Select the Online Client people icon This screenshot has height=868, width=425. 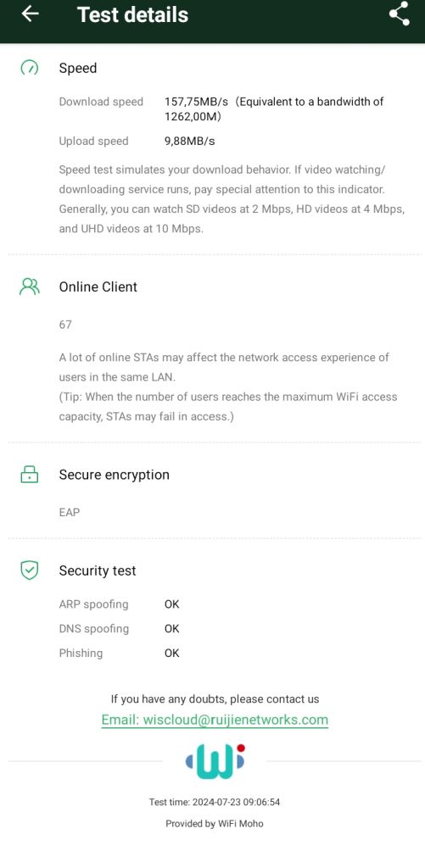coord(30,287)
